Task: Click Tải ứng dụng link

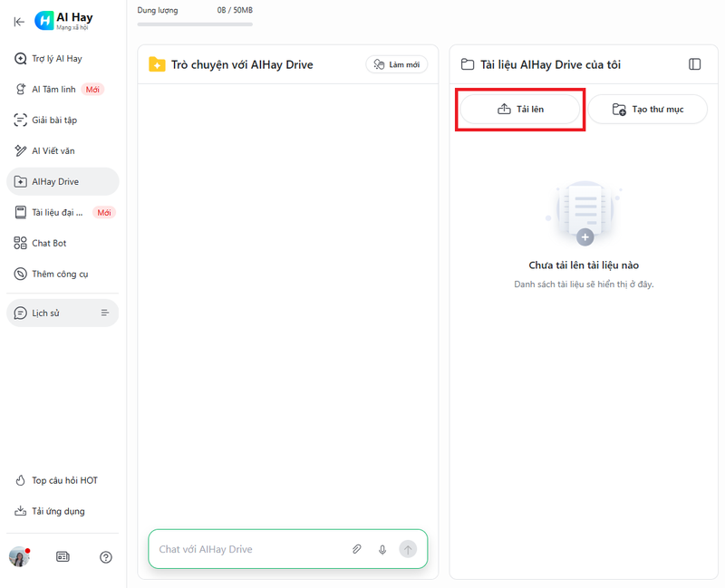Action: coord(63,511)
